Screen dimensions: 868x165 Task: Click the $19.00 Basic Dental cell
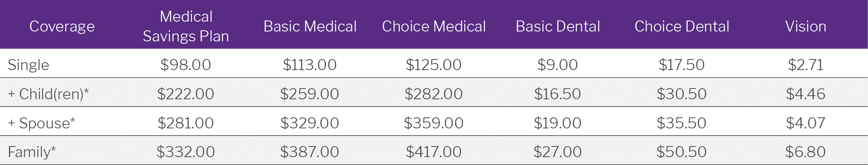tap(558, 123)
